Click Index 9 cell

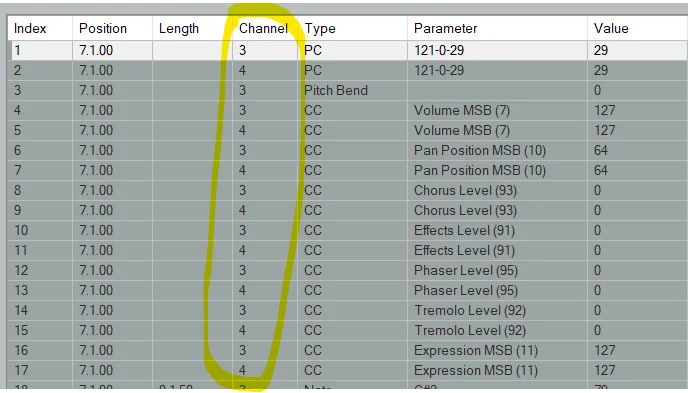pyautogui.click(x=40, y=210)
